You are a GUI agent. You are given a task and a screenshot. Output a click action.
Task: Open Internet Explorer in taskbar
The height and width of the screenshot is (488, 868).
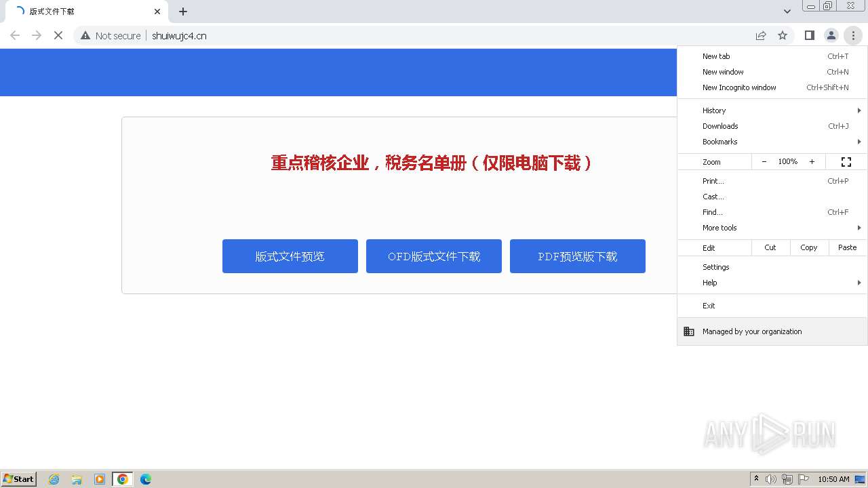[x=54, y=479]
